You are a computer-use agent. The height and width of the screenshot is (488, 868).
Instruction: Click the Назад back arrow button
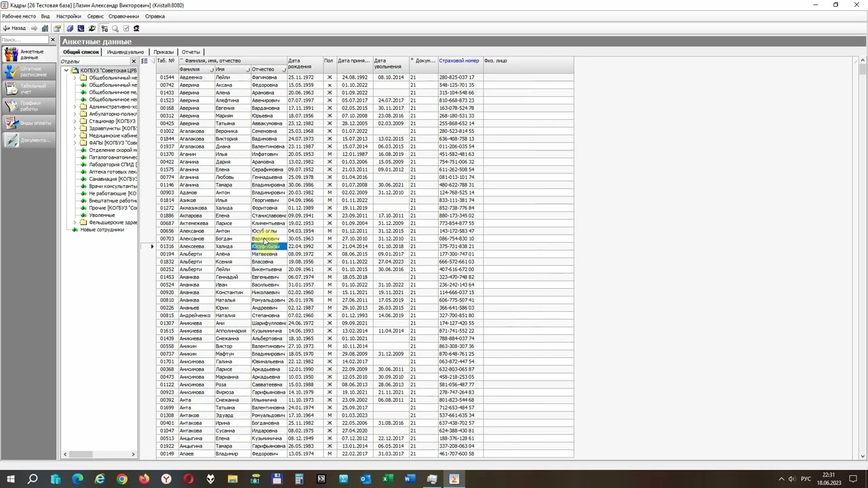14,28
